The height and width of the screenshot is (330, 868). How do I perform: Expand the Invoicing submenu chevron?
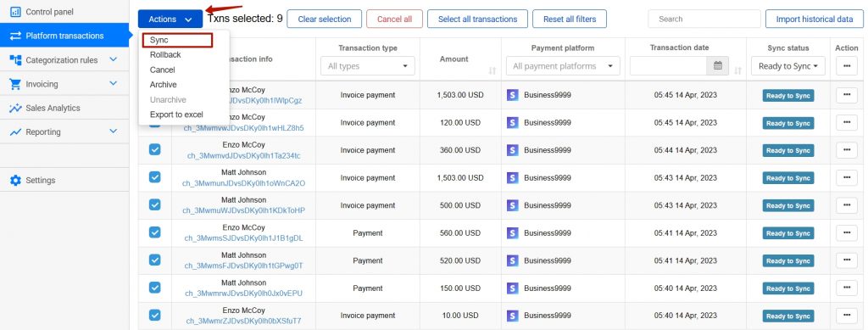click(114, 84)
